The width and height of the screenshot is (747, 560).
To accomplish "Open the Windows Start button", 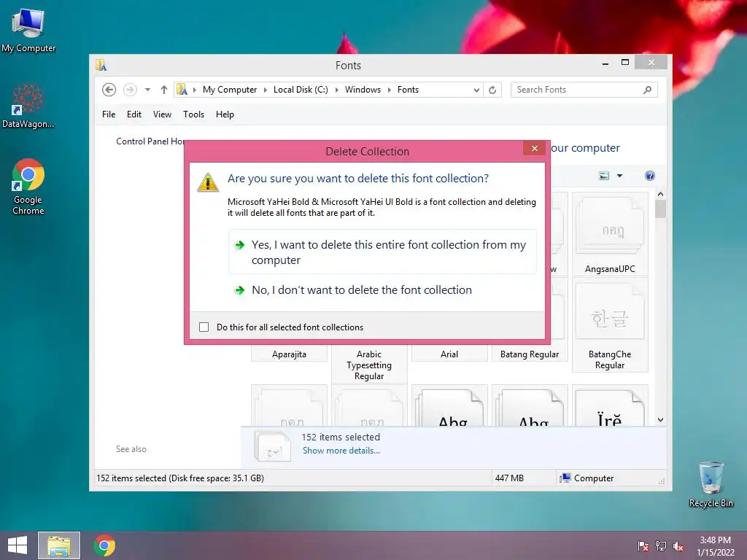I will tap(18, 545).
